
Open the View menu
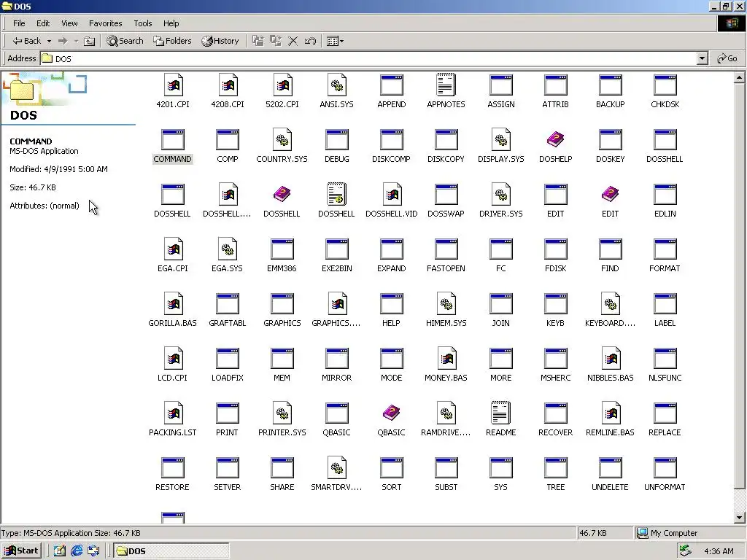click(69, 23)
